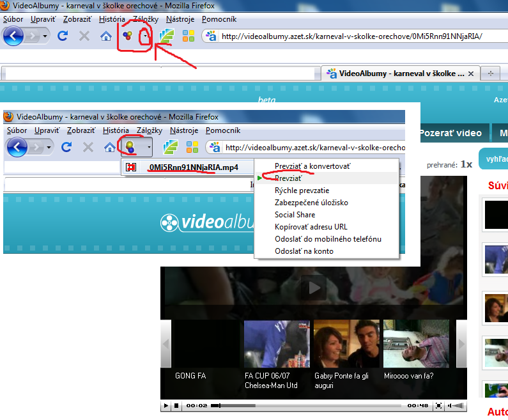Open Nástroje menu in top menu bar
The width and height of the screenshot is (508, 420).
pyautogui.click(x=180, y=19)
